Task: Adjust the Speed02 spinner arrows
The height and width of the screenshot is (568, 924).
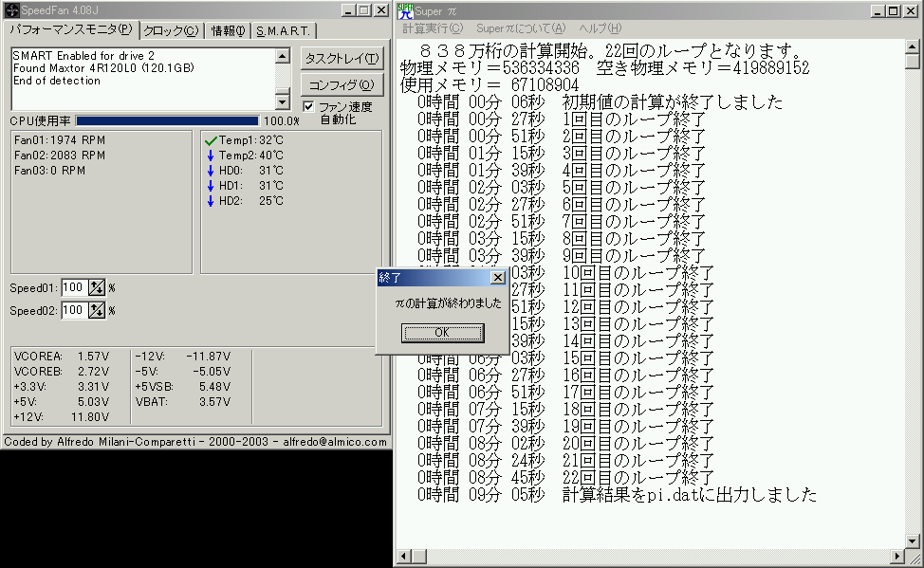Action: [96, 310]
